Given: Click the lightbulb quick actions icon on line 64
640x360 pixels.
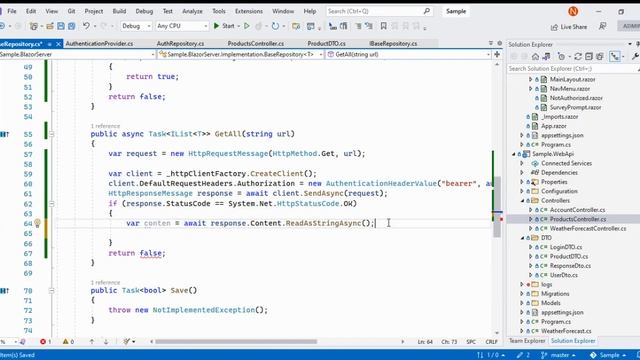Looking at the screenshot, I should tap(37, 223).
